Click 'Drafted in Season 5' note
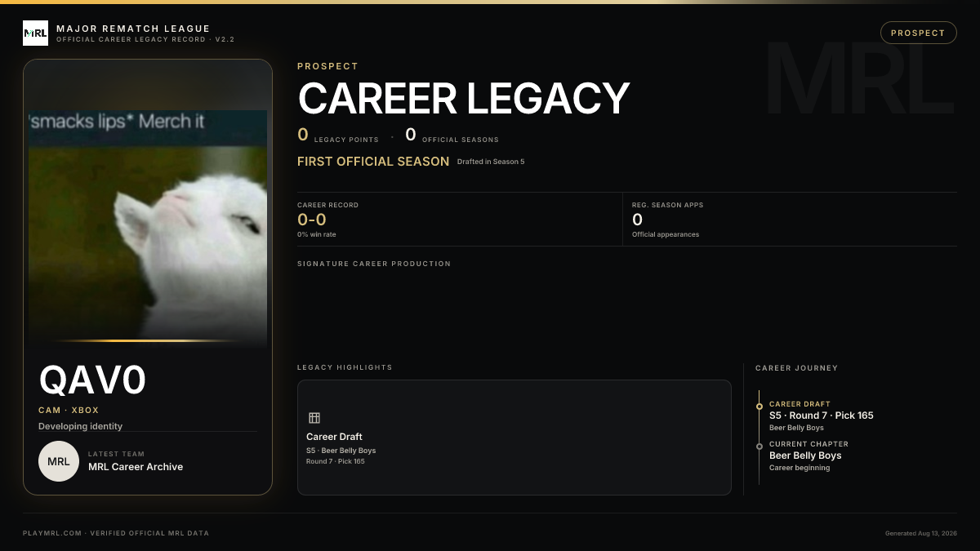Screen dimensions: 980x551 [491, 162]
